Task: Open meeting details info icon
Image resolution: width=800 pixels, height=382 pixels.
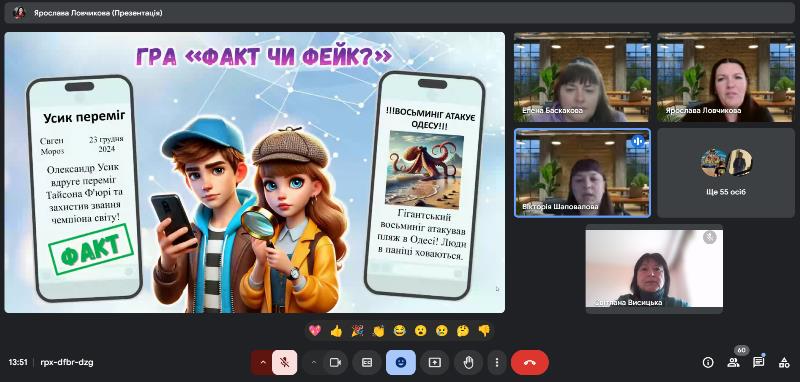Action: [708, 363]
